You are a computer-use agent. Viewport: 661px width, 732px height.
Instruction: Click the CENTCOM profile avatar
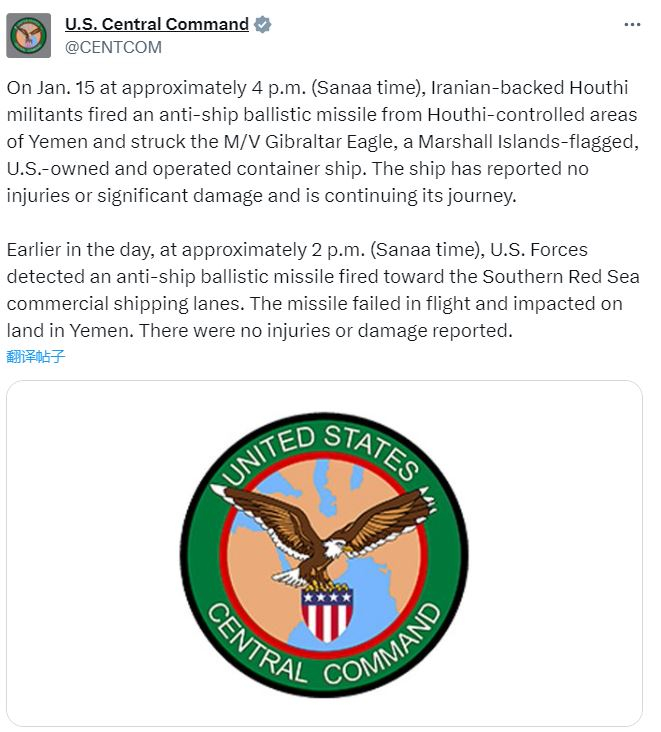point(29,36)
